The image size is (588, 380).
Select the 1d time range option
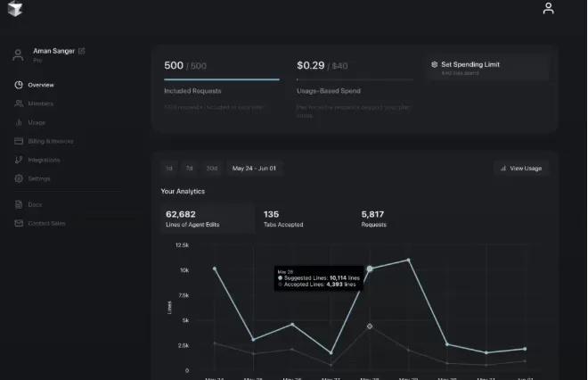[169, 168]
